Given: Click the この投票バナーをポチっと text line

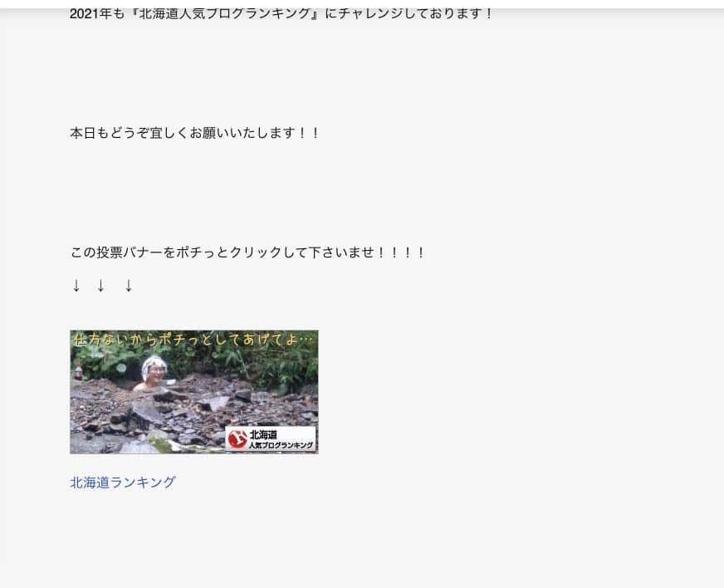Looking at the screenshot, I should point(247,252).
